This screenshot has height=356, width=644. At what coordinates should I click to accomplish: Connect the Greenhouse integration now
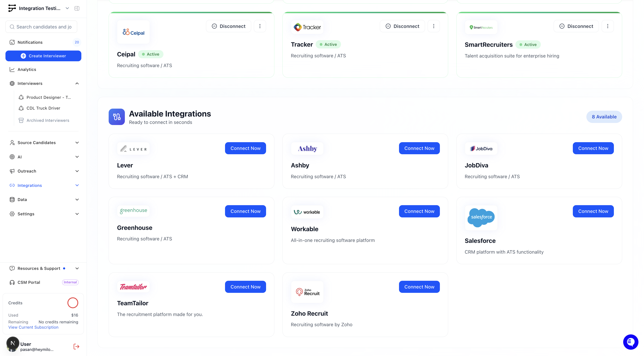[x=245, y=211]
